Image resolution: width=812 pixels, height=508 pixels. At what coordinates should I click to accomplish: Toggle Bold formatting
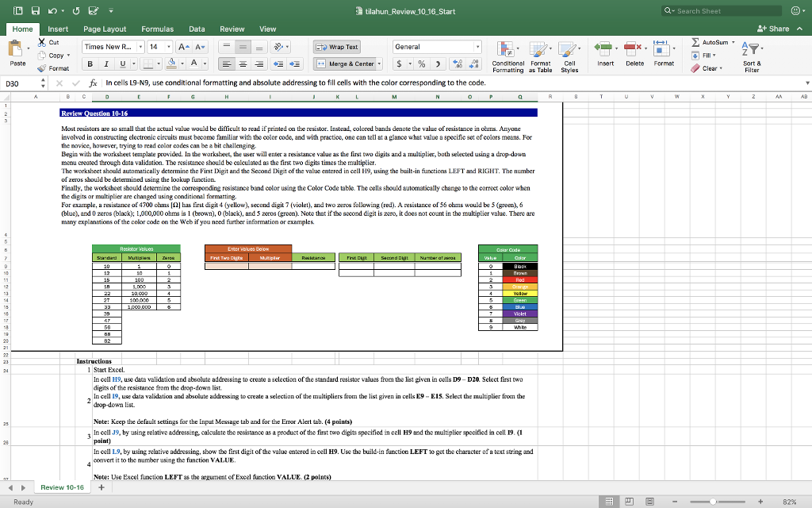[90, 63]
